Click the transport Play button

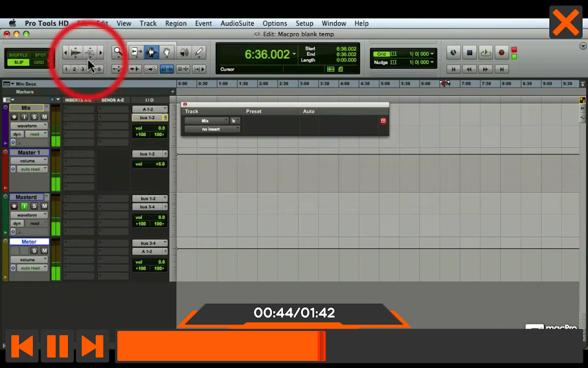486,52
